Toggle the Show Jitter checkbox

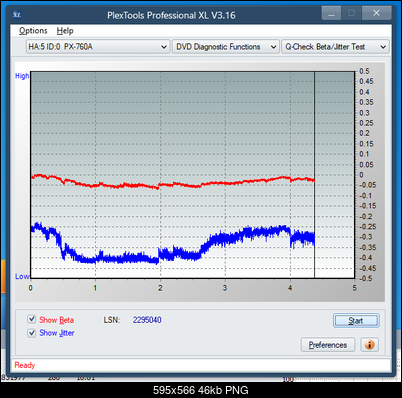[32, 333]
